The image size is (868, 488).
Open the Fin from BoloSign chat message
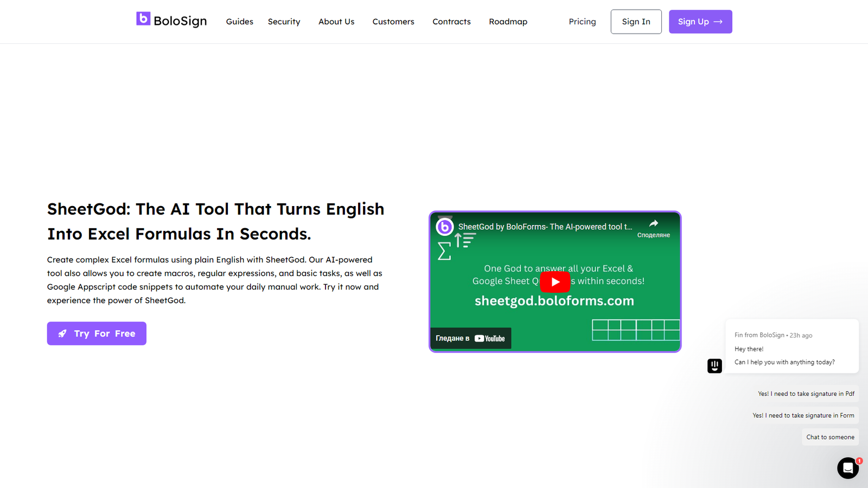(x=792, y=346)
